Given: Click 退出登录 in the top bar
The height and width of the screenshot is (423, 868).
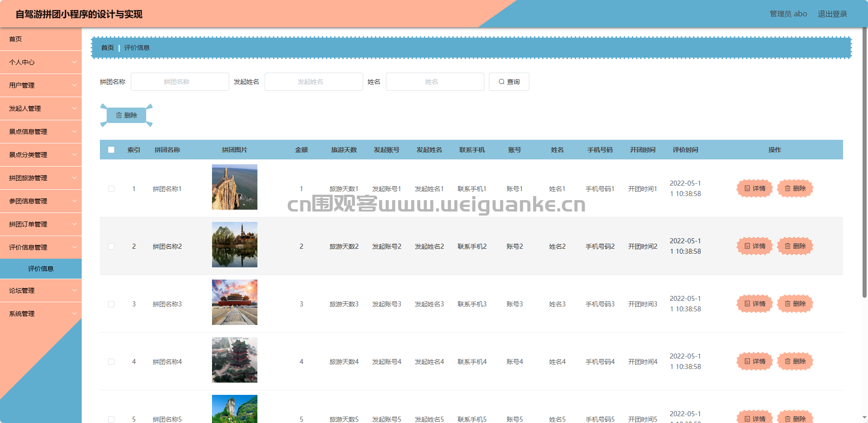Looking at the screenshot, I should (x=833, y=14).
